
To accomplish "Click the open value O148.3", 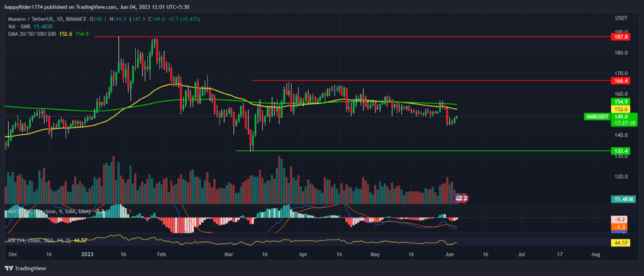I will (x=97, y=19).
